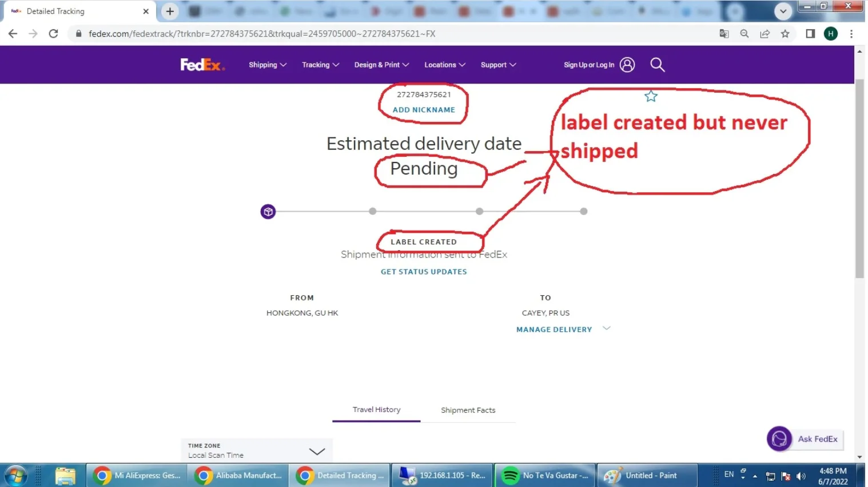Open the volume control in system tray
The height and width of the screenshot is (487, 868).
pyautogui.click(x=801, y=476)
